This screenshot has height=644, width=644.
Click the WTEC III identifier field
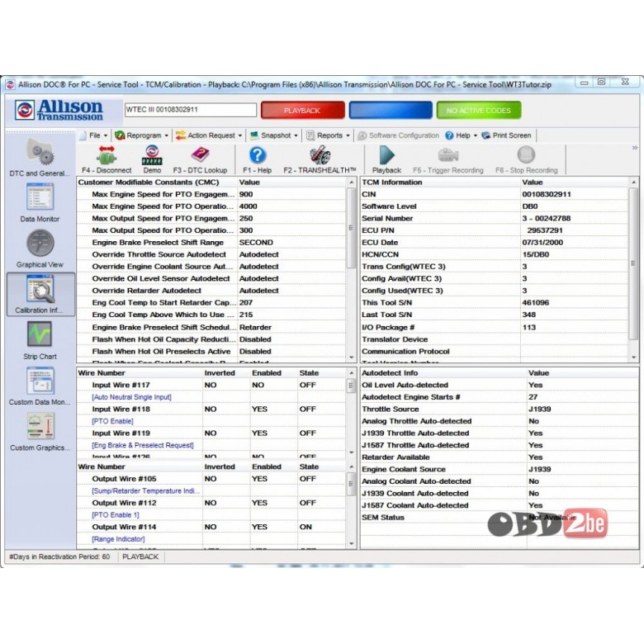191,110
